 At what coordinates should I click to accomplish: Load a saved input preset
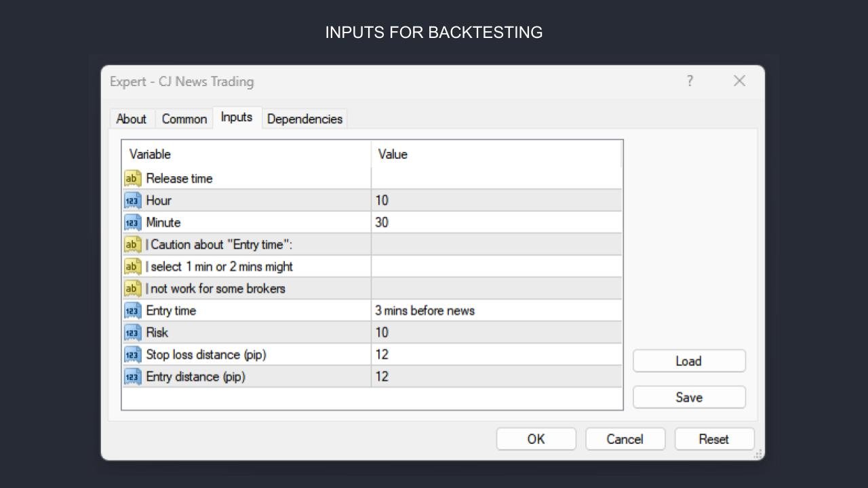point(689,361)
